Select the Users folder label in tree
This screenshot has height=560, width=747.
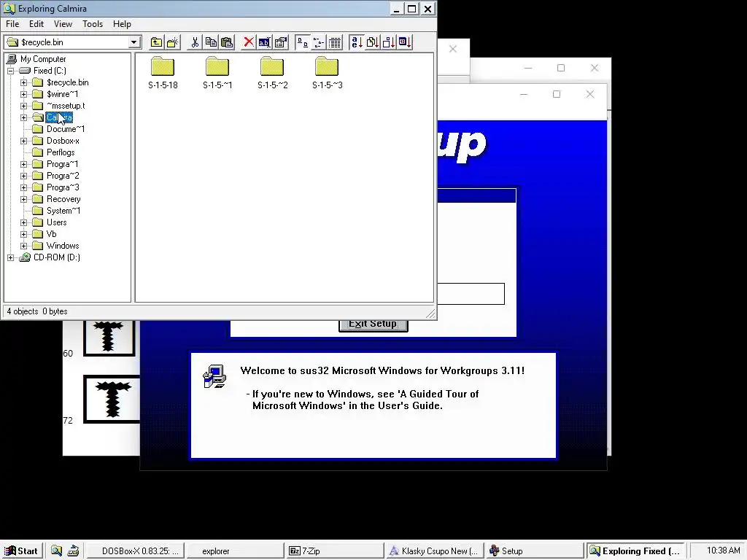[56, 222]
